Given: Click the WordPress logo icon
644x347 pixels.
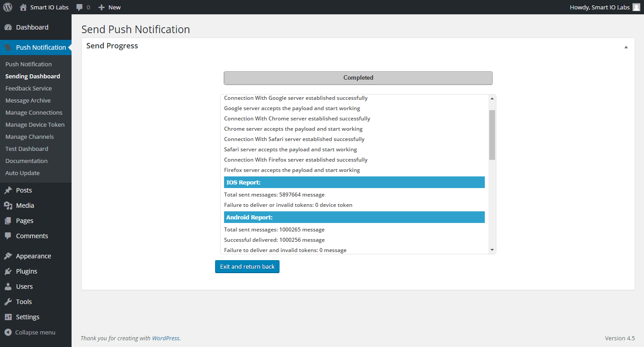Looking at the screenshot, I should click(x=8, y=7).
